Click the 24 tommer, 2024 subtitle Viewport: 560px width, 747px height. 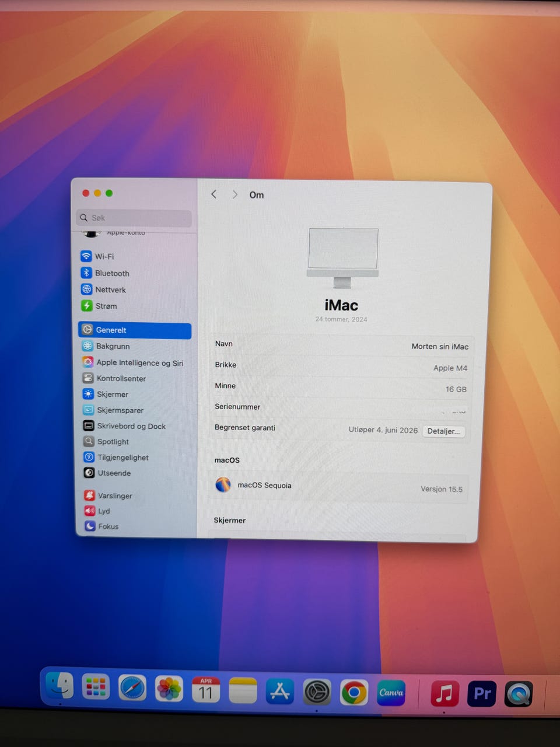point(341,319)
